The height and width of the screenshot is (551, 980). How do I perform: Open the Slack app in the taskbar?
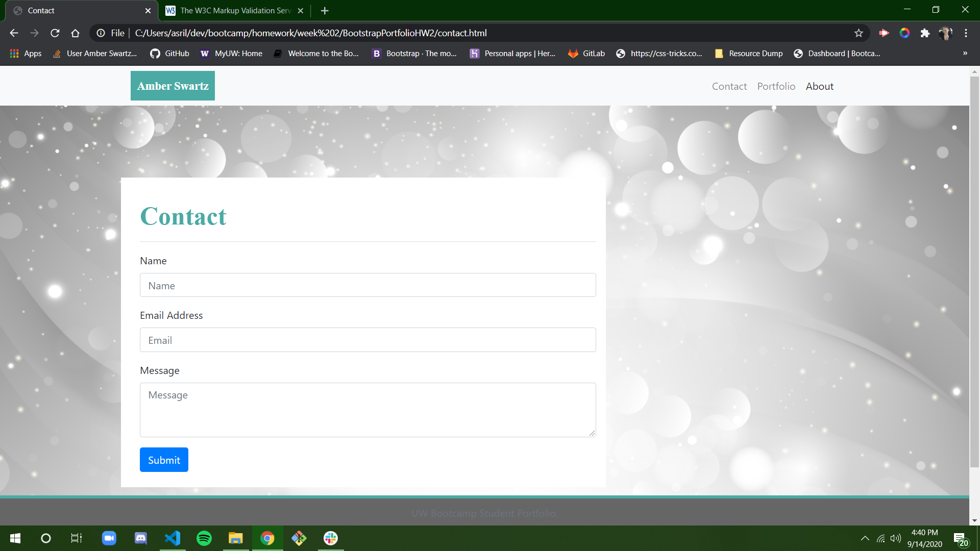pos(331,538)
